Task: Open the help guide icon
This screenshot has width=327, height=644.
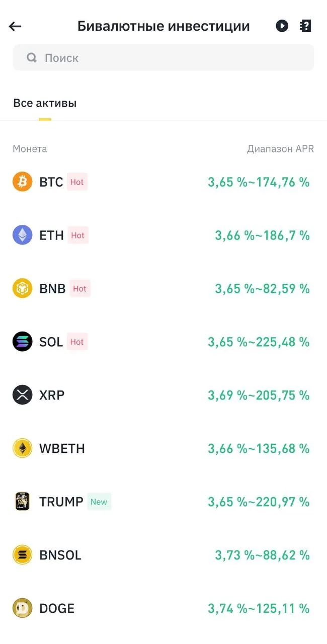Action: pos(305,26)
